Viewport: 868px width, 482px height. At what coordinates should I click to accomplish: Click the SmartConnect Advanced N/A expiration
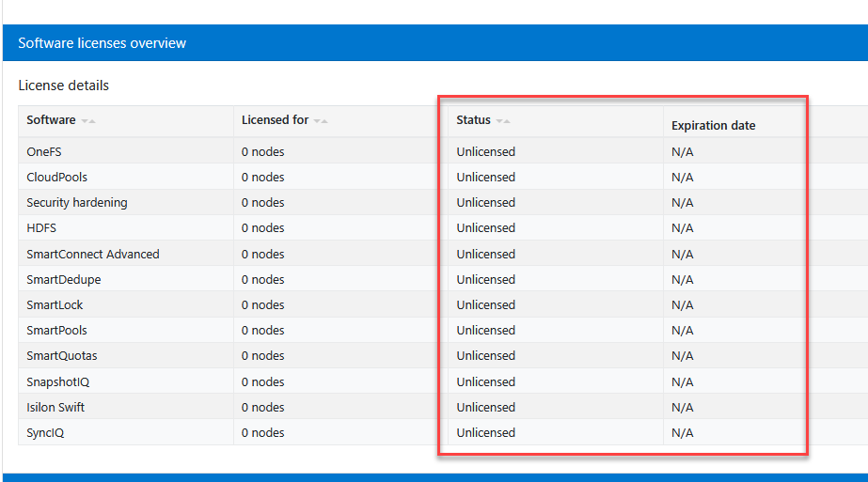pyautogui.click(x=682, y=254)
